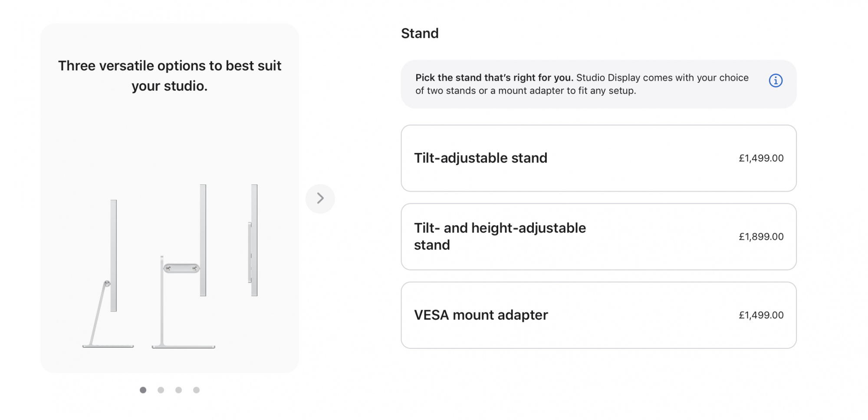
Task: Show the fourth gallery pagination dot slide
Action: point(196,390)
